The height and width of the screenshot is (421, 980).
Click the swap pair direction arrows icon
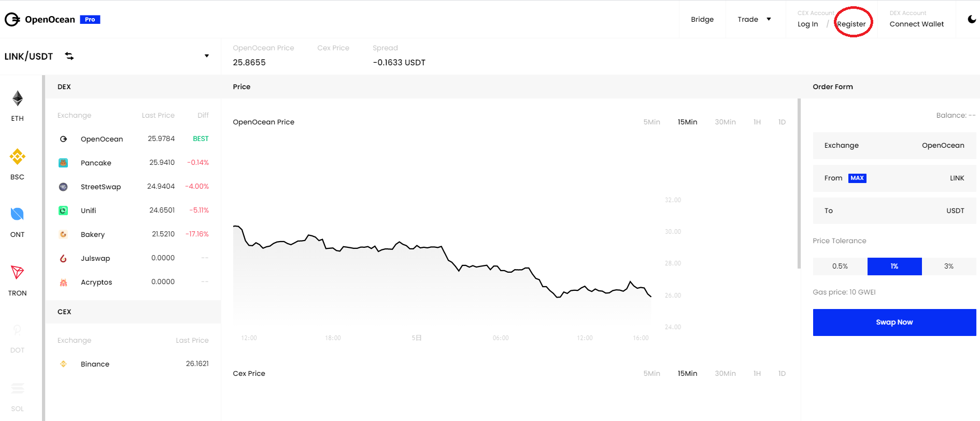(x=69, y=56)
